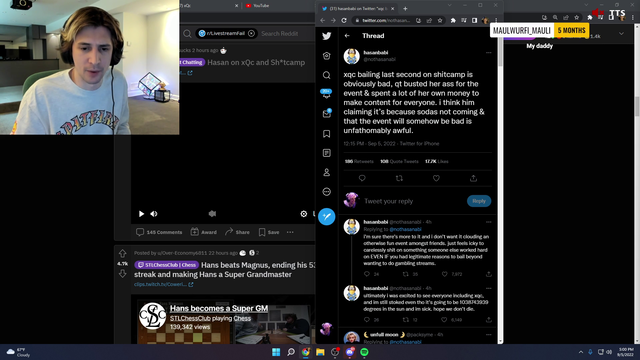Downvote the Hans beats Magnus post

click(122, 274)
